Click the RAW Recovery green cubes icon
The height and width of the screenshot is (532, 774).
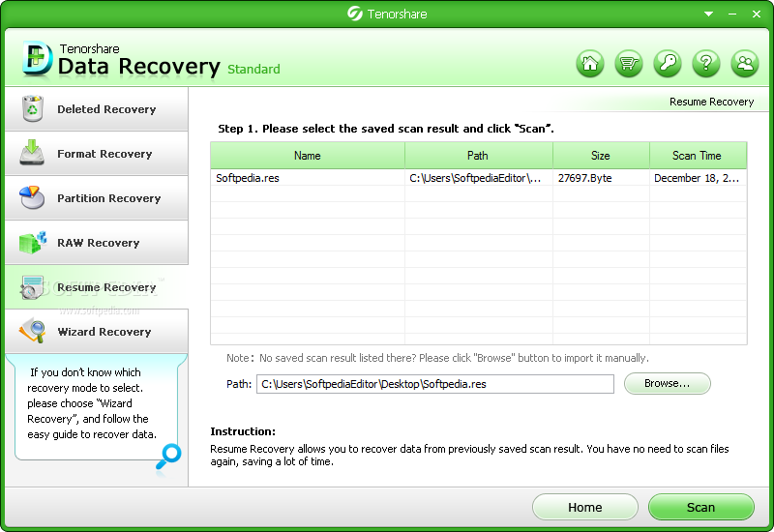[33, 243]
